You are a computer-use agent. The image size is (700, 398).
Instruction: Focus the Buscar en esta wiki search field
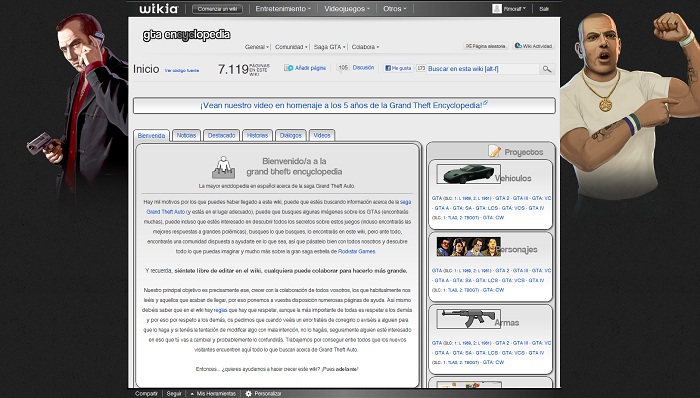[483, 69]
